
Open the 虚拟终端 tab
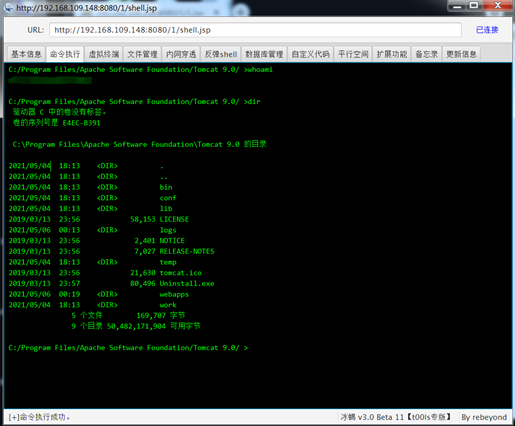104,54
